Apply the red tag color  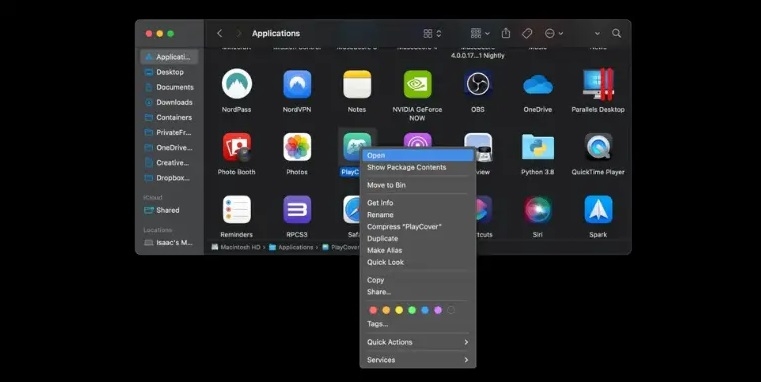[x=373, y=310]
